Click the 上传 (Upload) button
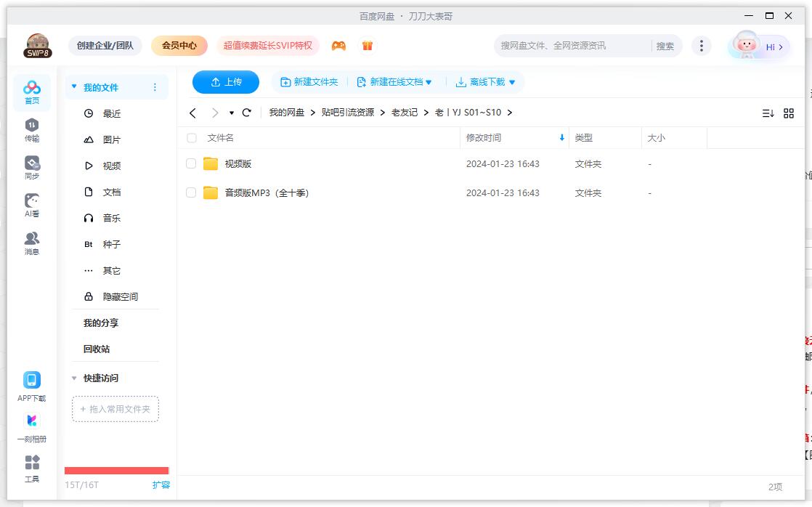Screen dimensions: 812x507 pos(225,82)
